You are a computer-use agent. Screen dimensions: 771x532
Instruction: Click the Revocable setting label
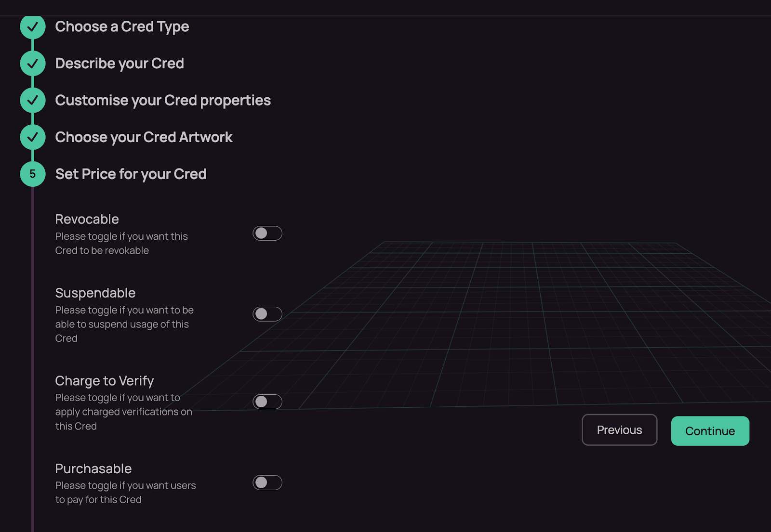[x=87, y=219]
